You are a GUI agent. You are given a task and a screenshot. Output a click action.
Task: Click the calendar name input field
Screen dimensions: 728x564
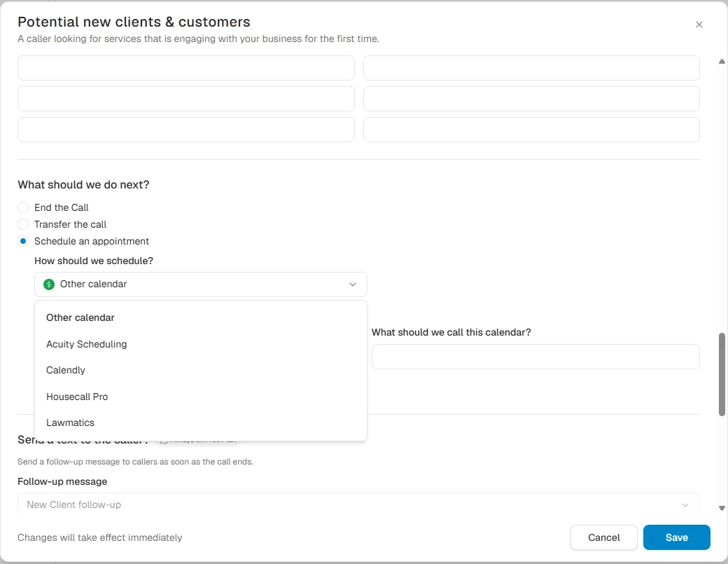tap(535, 357)
